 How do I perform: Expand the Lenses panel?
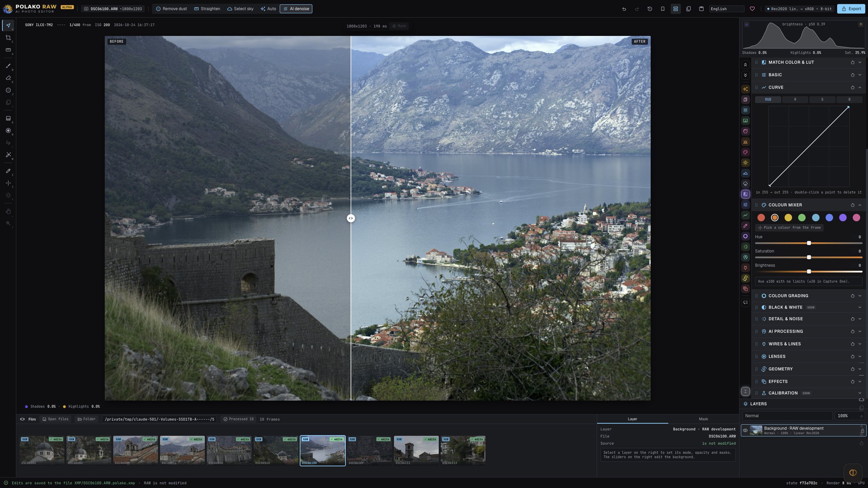860,357
